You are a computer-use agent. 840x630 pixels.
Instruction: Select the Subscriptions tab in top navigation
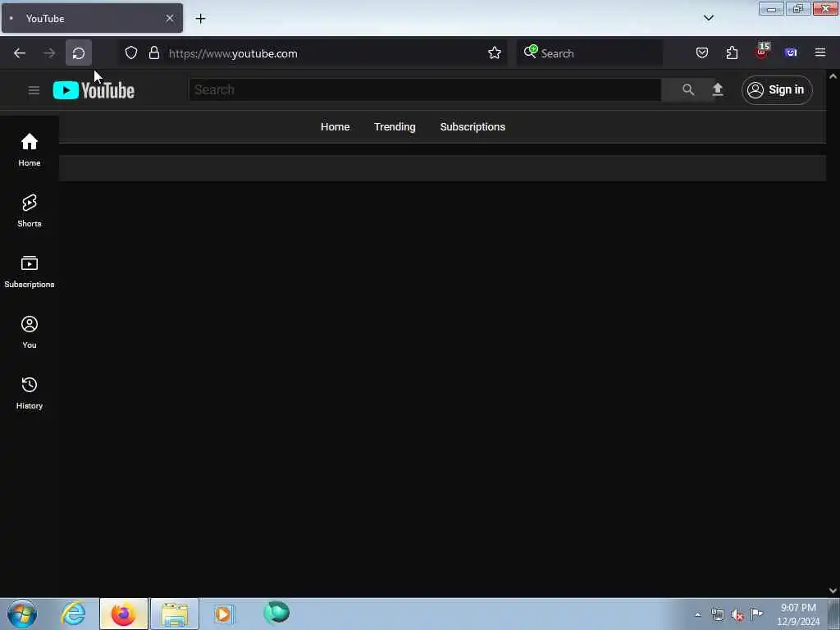[x=472, y=127]
